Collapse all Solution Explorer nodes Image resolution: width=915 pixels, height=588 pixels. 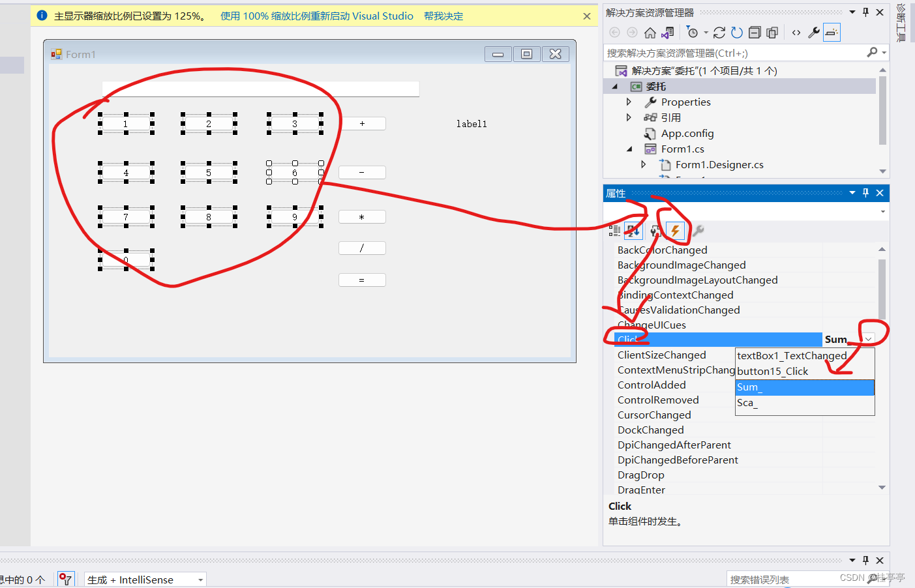pos(755,33)
